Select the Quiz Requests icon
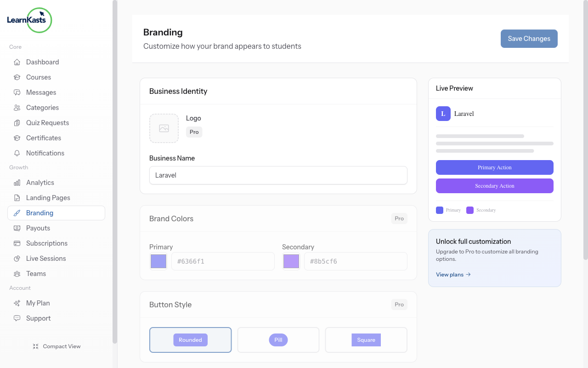This screenshot has height=368, width=588. [17, 122]
